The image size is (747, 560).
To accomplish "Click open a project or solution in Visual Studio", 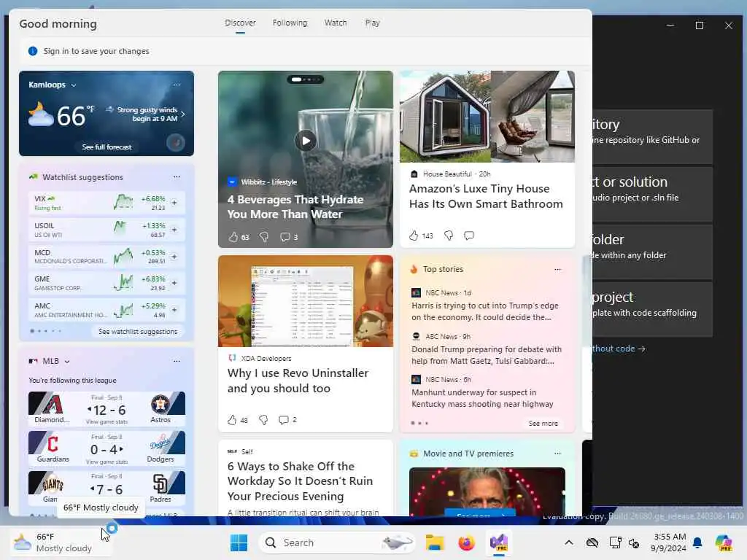I will coord(652,194).
